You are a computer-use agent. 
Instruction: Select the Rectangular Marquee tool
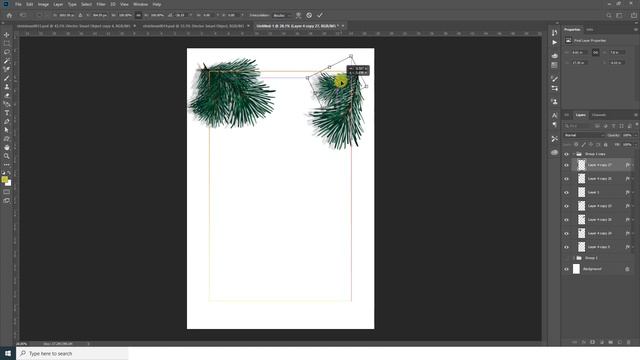[7, 43]
